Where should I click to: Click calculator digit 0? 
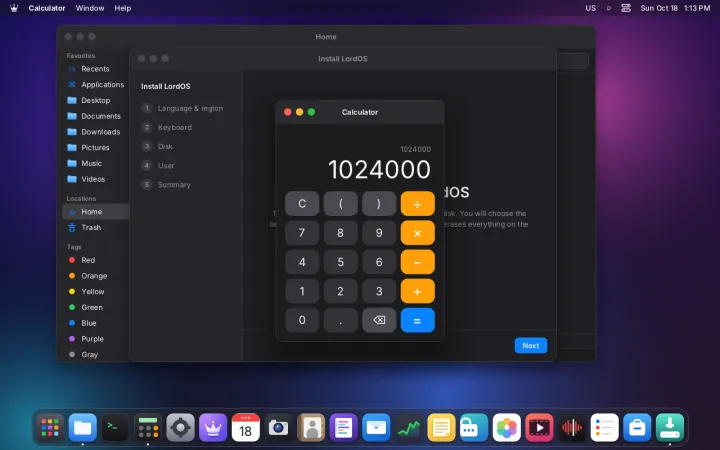pos(302,320)
